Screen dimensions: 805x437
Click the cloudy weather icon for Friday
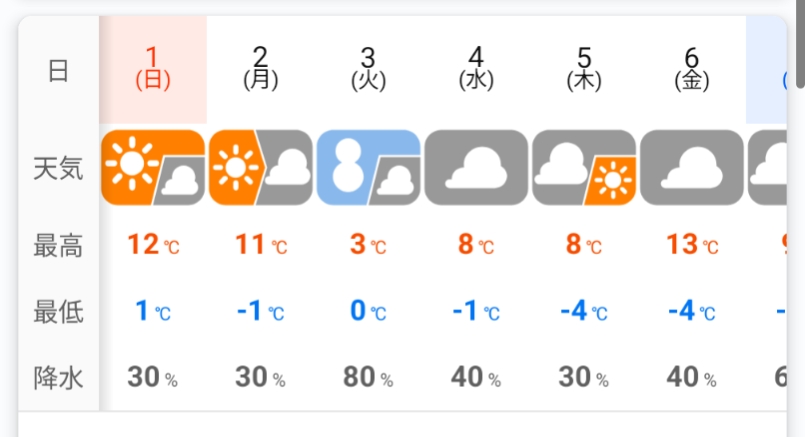point(692,166)
